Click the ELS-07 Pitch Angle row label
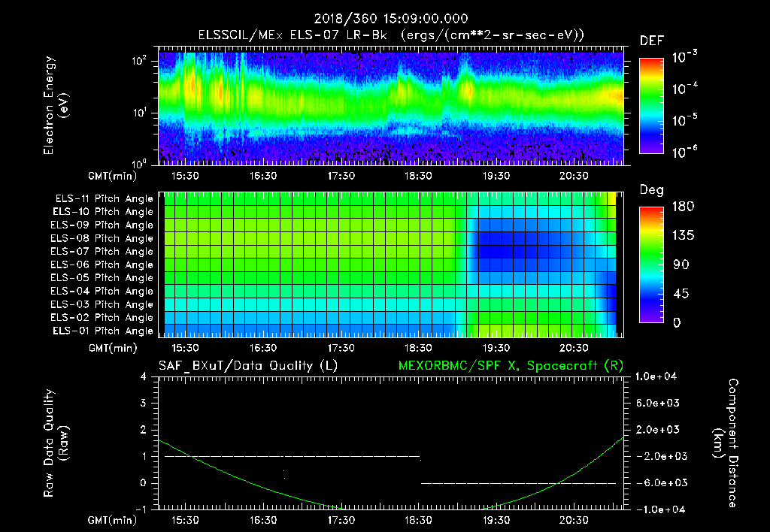Viewport: 770px width, 532px height. pos(102,252)
